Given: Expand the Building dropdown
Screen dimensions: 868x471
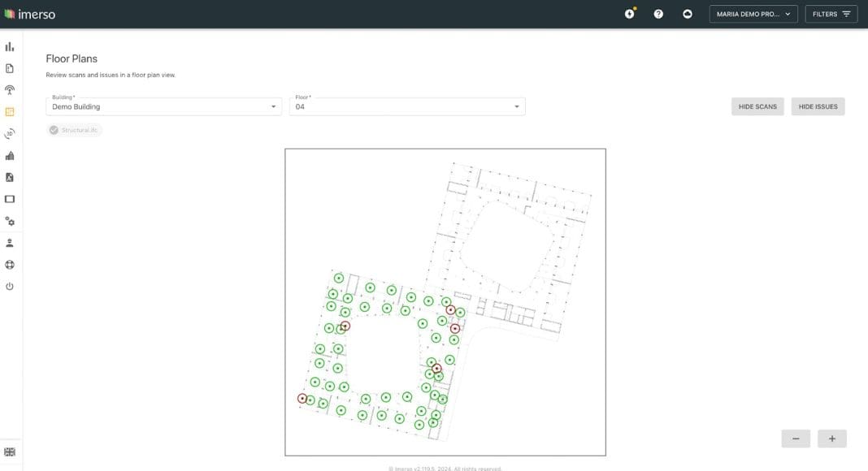Looking at the screenshot, I should tap(163, 106).
